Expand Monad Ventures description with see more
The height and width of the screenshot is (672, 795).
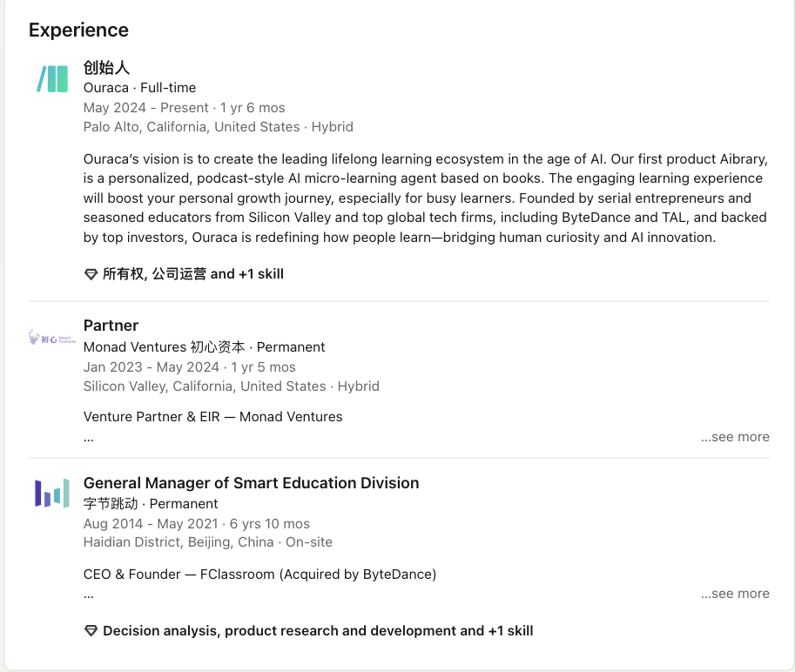click(x=735, y=437)
